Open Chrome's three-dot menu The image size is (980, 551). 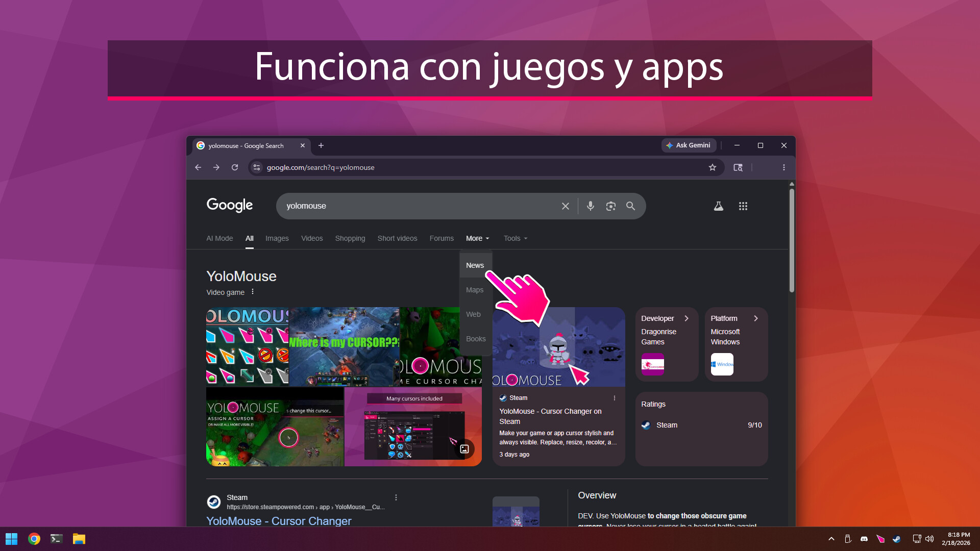(784, 167)
